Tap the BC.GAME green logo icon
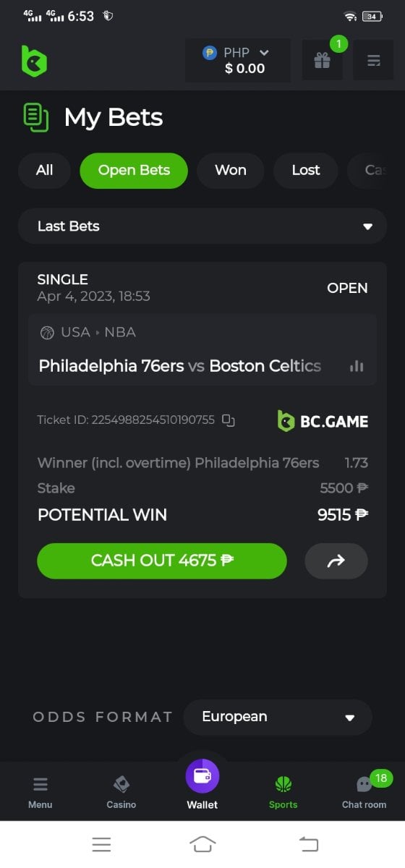This screenshot has height=868, width=405. point(34,61)
